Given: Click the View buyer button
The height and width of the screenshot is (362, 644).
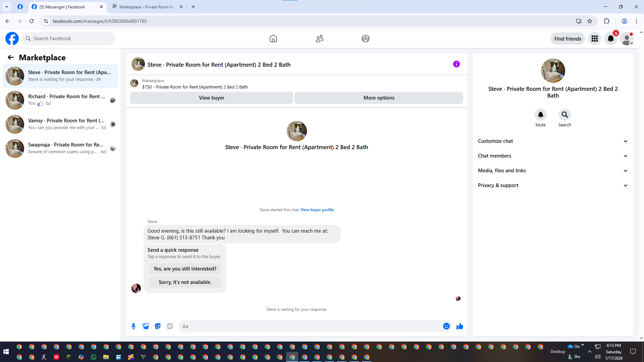Looking at the screenshot, I should coord(211,98).
